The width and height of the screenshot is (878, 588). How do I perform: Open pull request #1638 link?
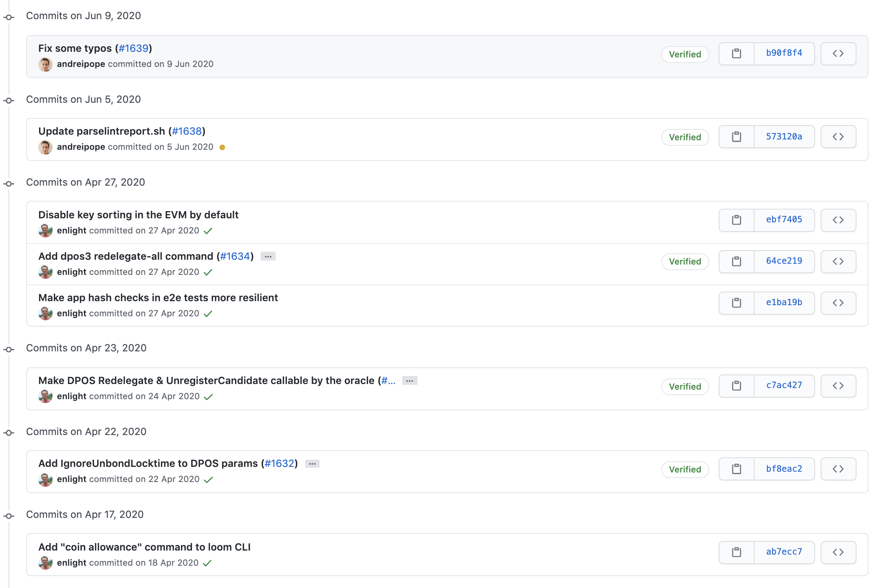coord(186,131)
